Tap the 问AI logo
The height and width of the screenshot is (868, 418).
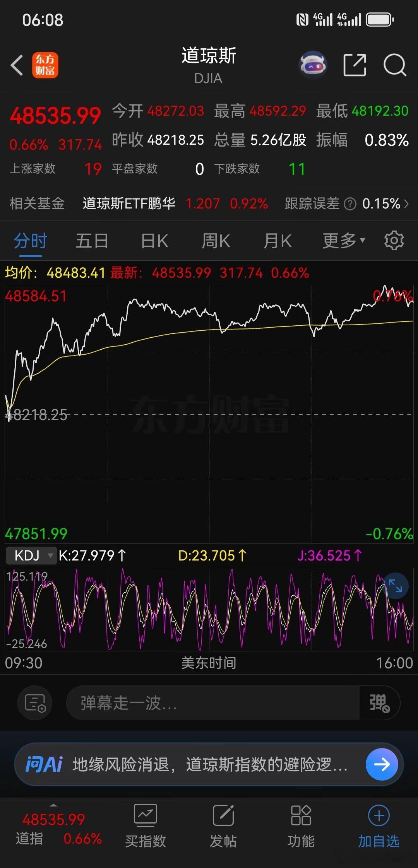point(44,764)
